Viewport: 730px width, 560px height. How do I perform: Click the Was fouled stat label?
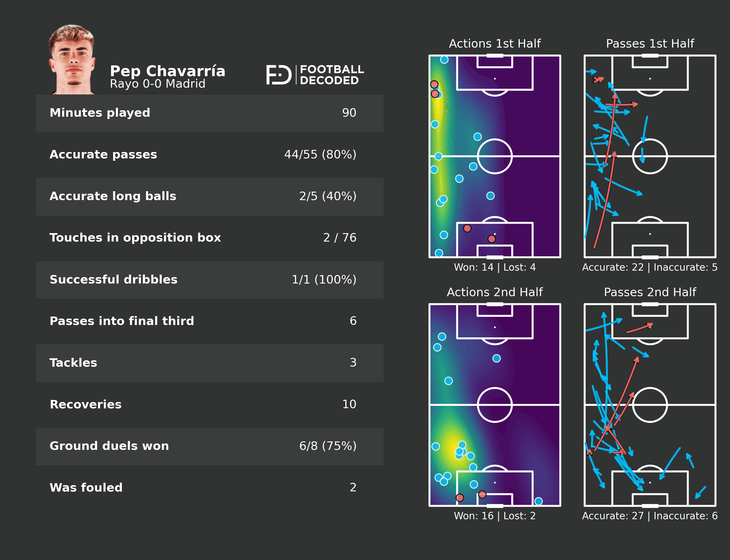86,488
